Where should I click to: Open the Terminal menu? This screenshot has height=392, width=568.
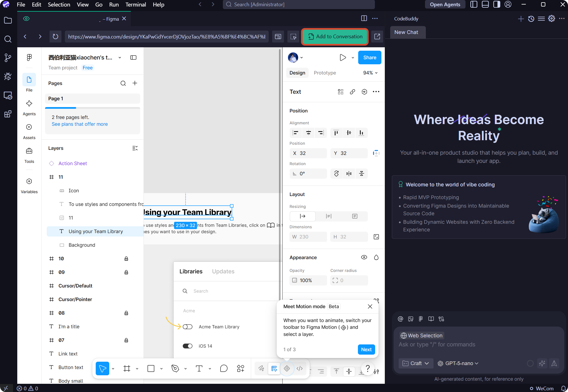click(136, 5)
